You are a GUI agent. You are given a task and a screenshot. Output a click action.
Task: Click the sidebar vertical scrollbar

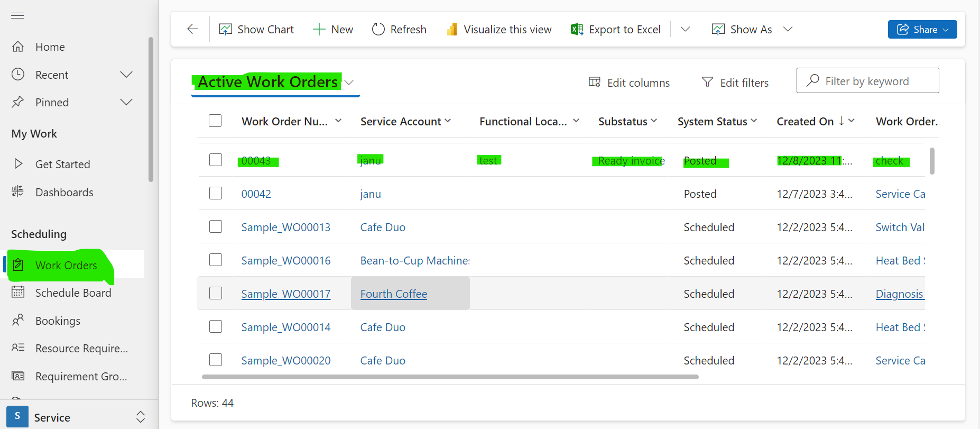tap(151, 109)
